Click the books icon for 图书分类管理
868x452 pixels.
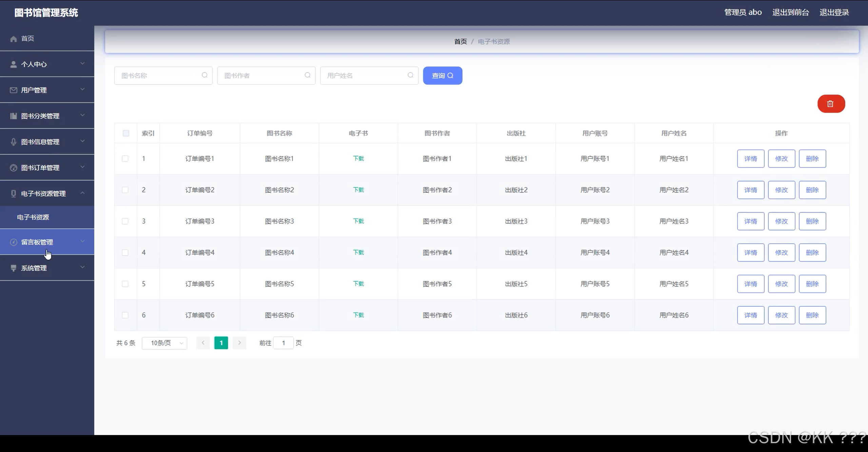tap(14, 116)
